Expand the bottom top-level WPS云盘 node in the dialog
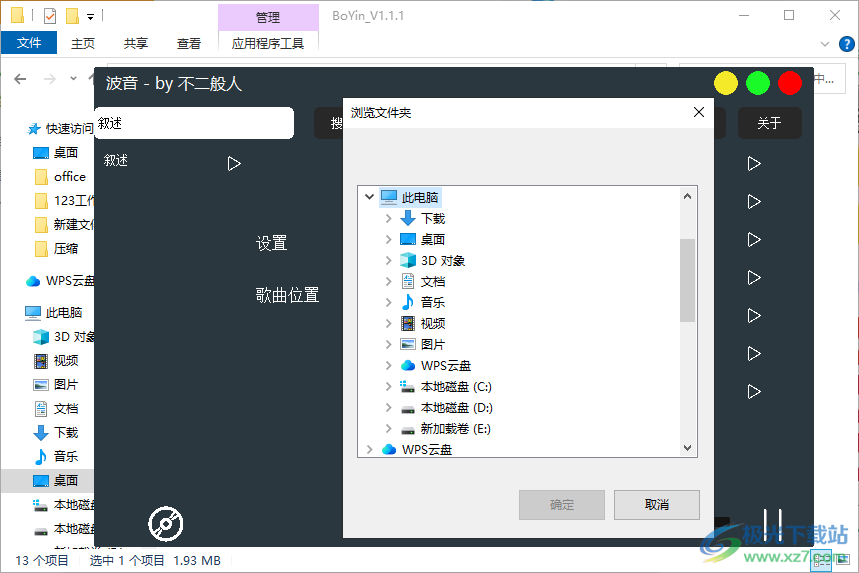 369,450
